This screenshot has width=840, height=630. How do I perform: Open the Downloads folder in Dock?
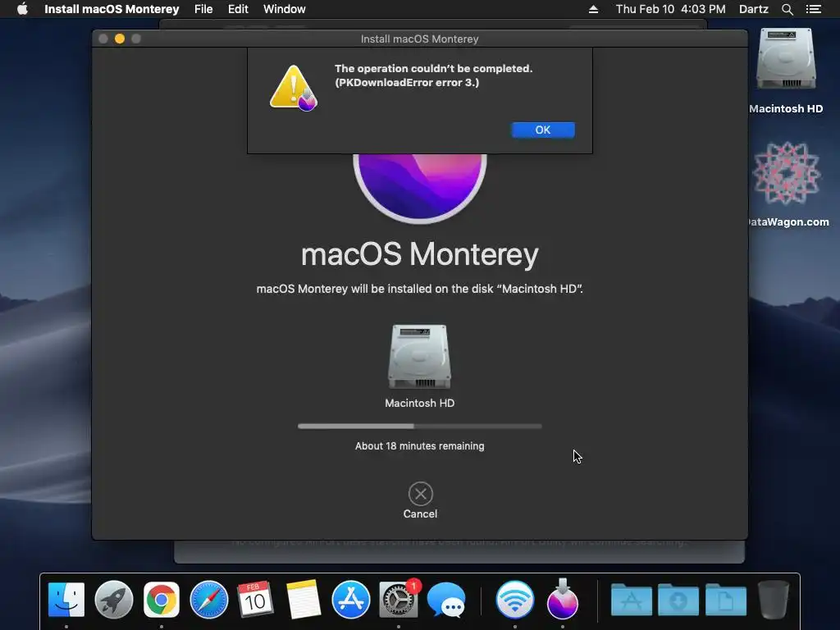678,600
